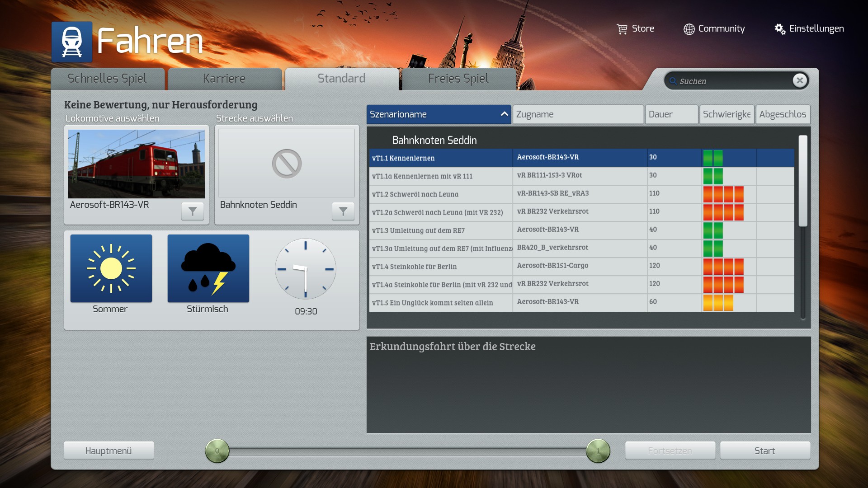868x488 pixels.
Task: Switch to the Freies Spiel tab
Action: coord(458,79)
